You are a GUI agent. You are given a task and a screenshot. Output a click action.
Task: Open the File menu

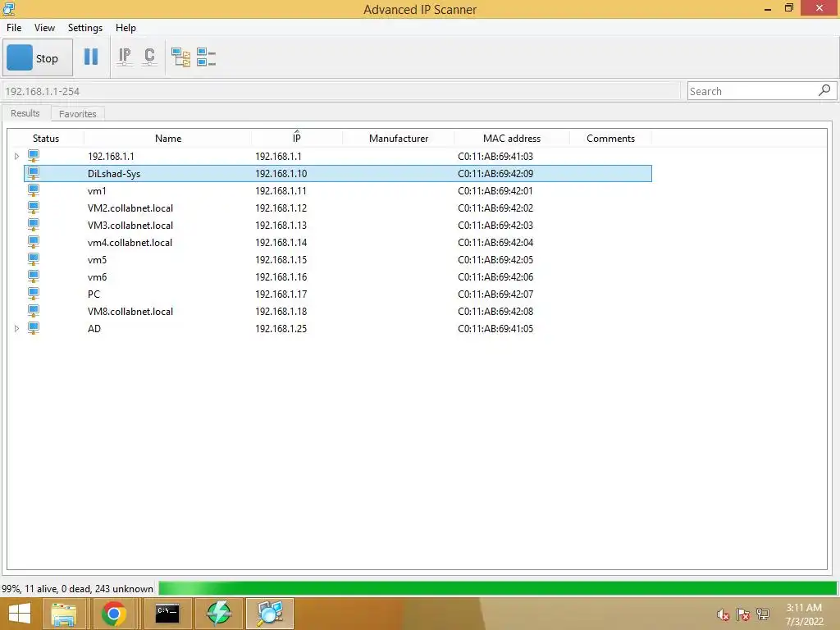pyautogui.click(x=14, y=28)
